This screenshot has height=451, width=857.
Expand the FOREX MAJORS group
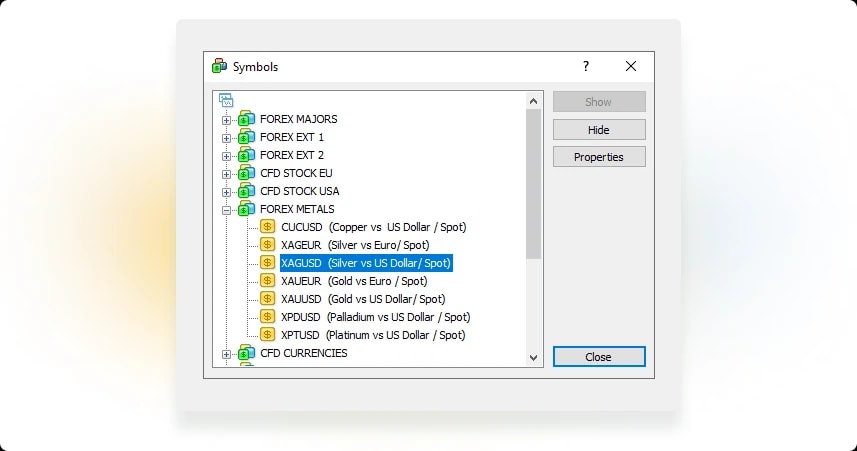[x=226, y=120]
